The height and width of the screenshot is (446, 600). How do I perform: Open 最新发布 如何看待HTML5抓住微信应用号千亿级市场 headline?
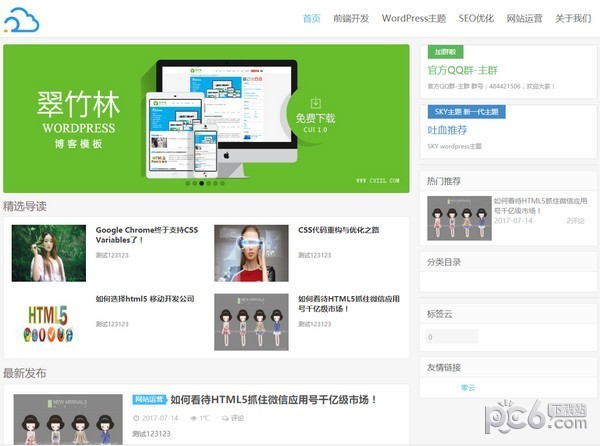click(274, 400)
